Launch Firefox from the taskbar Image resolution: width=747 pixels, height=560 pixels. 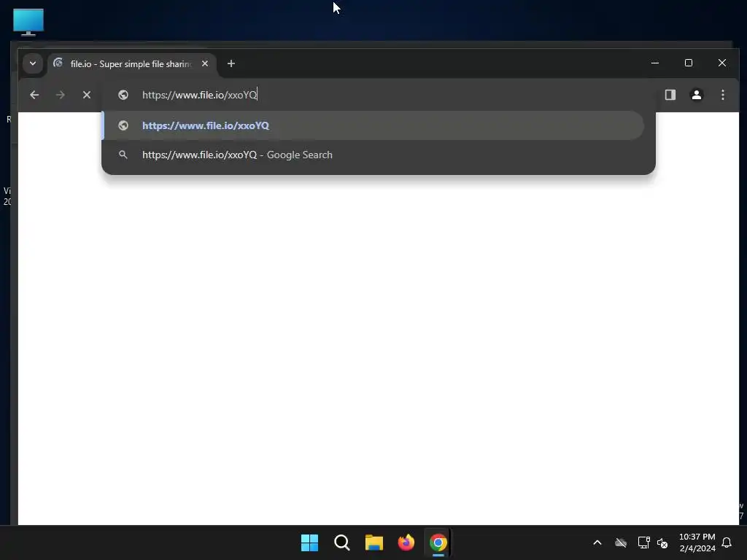(406, 542)
